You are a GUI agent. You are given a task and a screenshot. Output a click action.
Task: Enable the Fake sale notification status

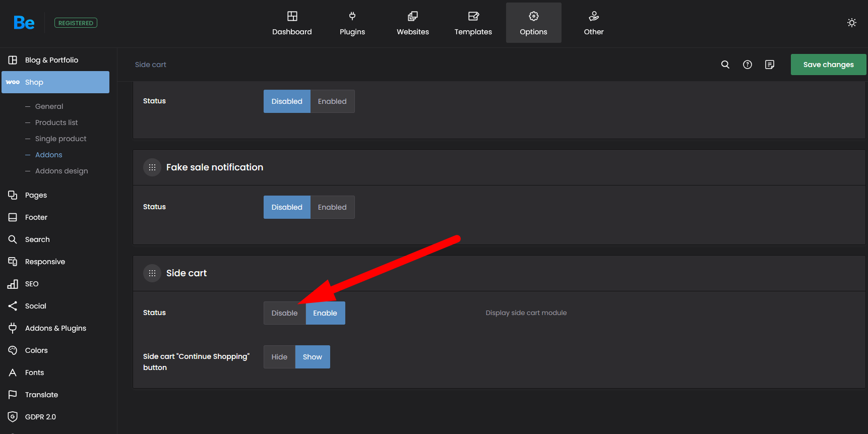(x=332, y=207)
